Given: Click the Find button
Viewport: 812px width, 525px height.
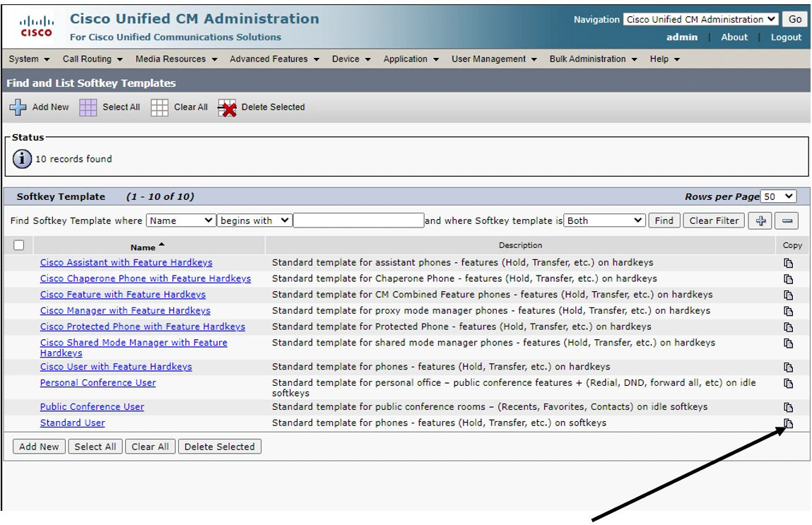Looking at the screenshot, I should pos(664,220).
